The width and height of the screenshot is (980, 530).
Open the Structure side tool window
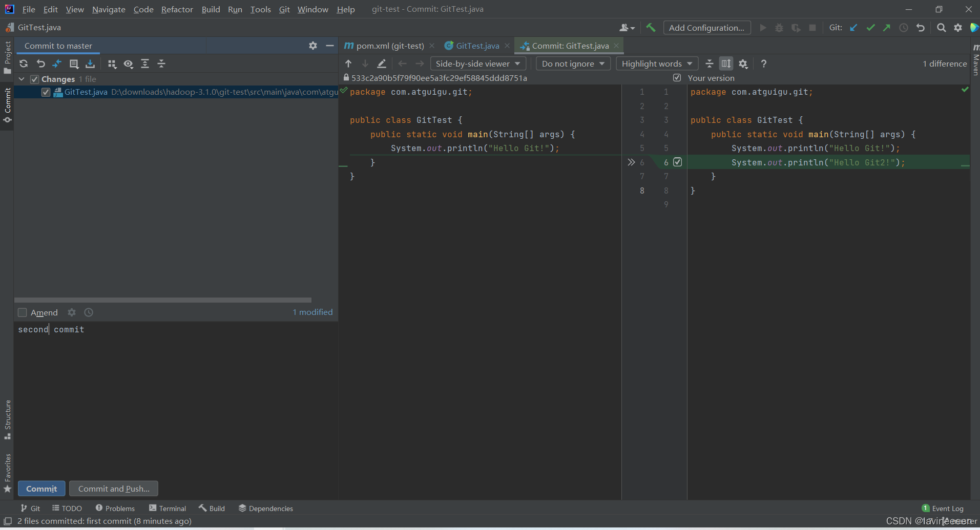coord(7,420)
